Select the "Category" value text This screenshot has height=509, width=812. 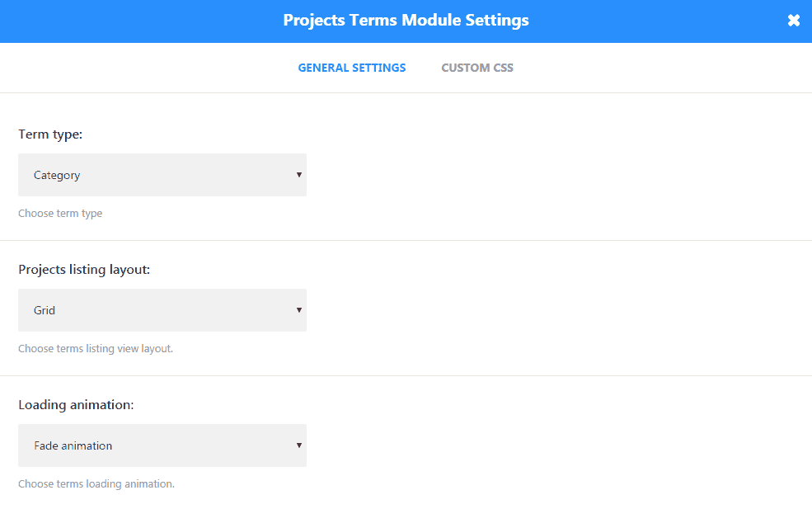pyautogui.click(x=57, y=175)
